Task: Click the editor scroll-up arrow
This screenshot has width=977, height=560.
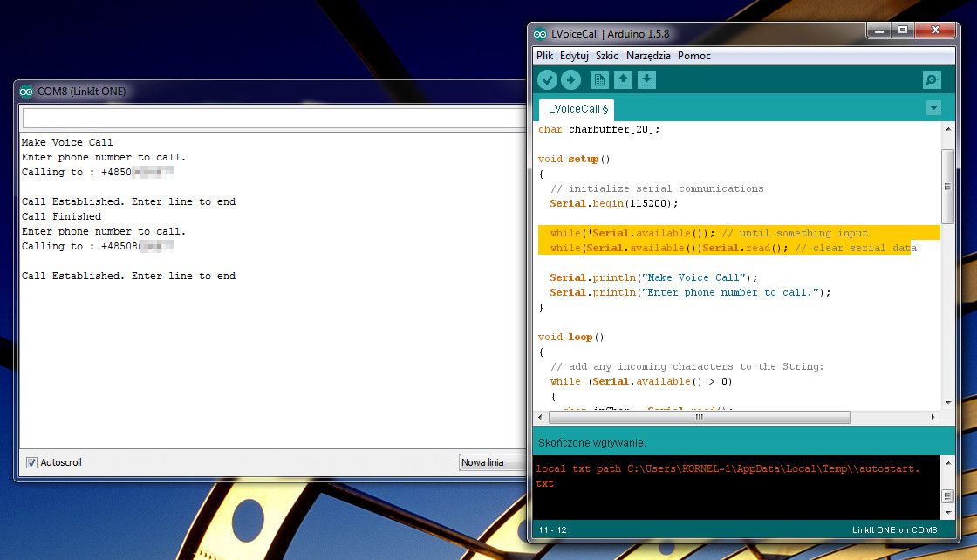Action: (x=947, y=129)
